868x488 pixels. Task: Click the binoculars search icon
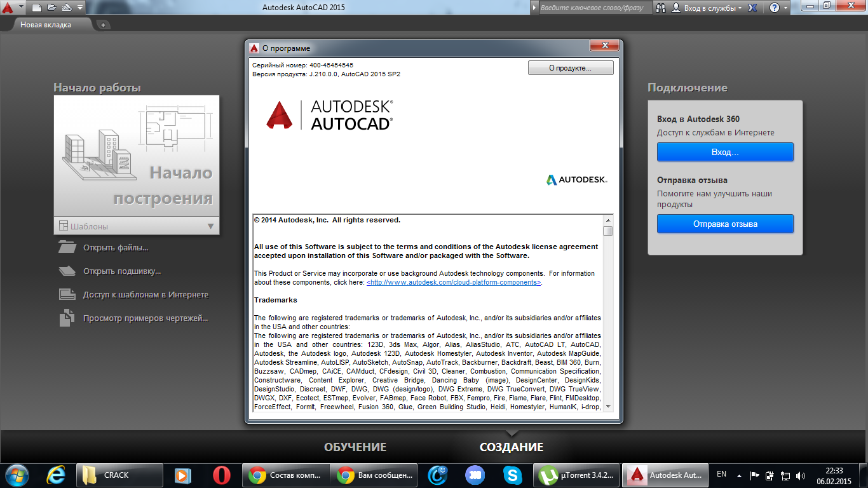pyautogui.click(x=661, y=8)
